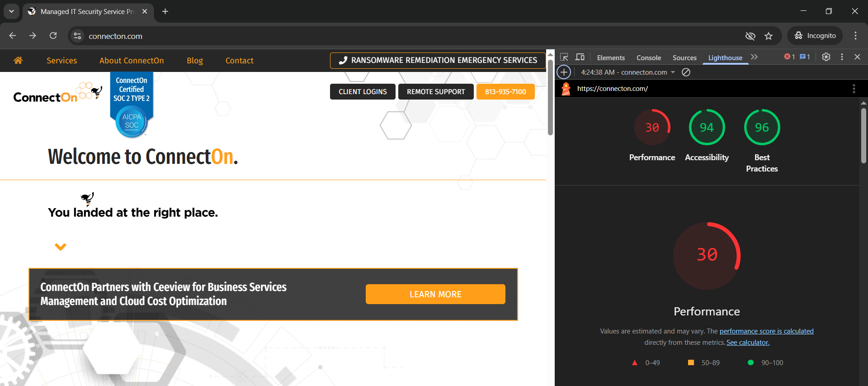Click the AICPA SOC 2 Type 2 badge
Screen dimensions: 868x386
coord(132,105)
